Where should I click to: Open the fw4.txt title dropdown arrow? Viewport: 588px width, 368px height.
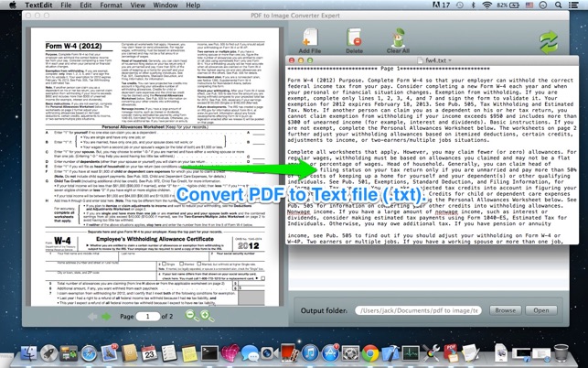point(450,60)
